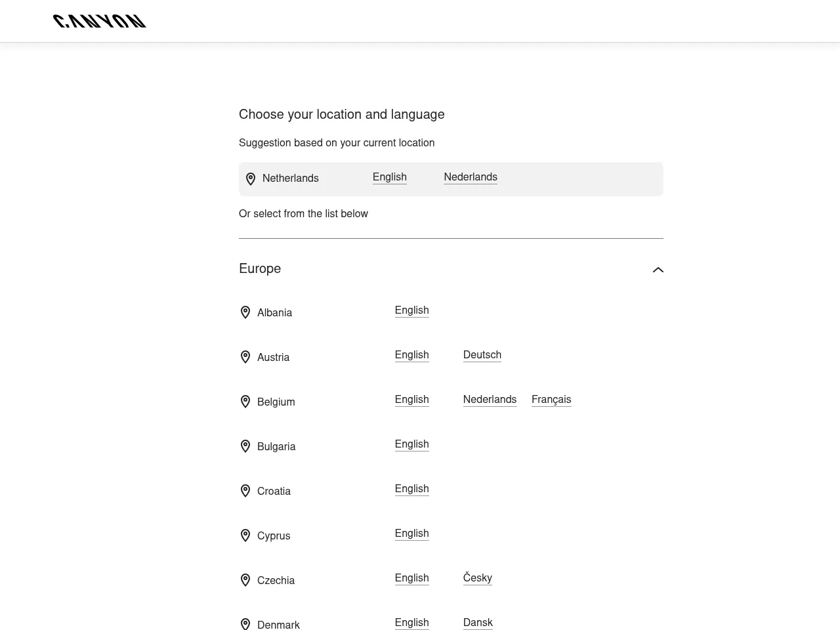Choose Deutsch language for Austria
The width and height of the screenshot is (840, 630).
point(482,355)
